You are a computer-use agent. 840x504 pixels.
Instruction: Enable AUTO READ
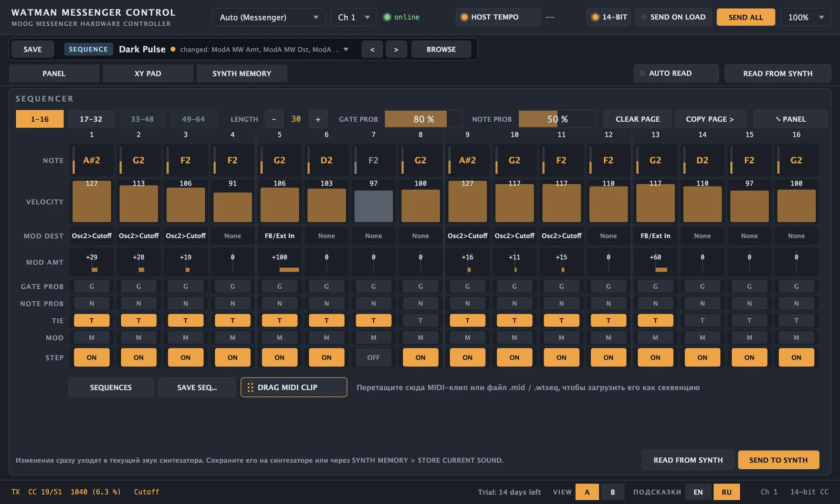[676, 73]
